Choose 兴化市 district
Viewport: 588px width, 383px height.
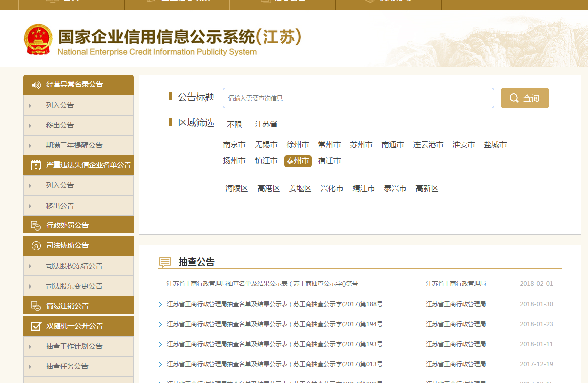[x=332, y=188]
